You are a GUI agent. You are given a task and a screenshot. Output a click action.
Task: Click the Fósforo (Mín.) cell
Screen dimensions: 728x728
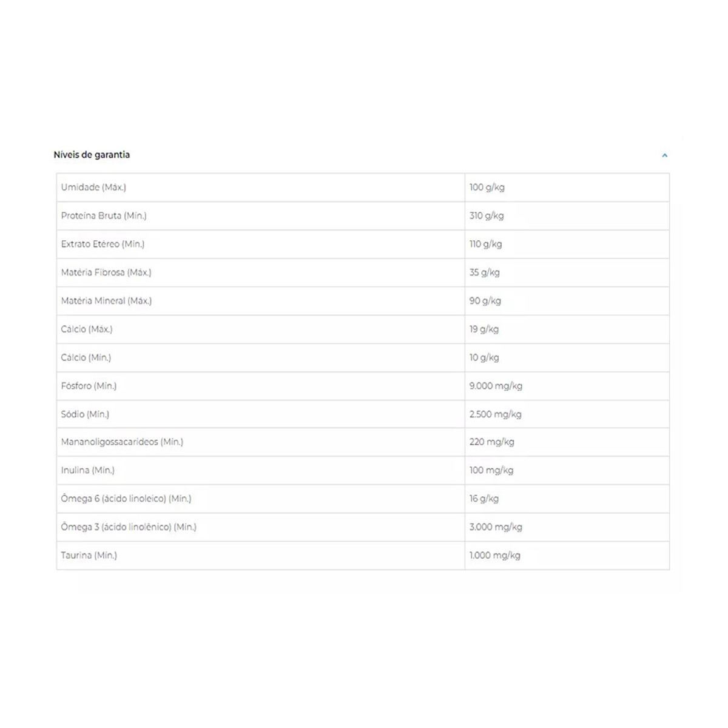[89, 386]
